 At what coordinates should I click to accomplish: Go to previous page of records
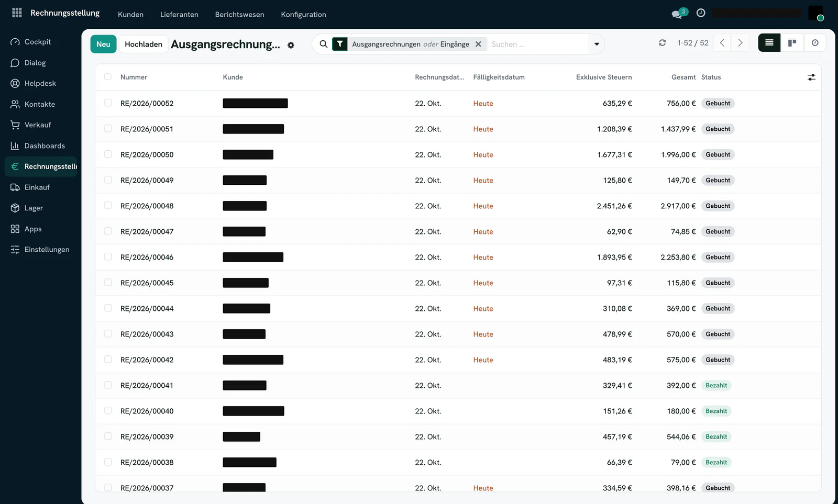722,43
